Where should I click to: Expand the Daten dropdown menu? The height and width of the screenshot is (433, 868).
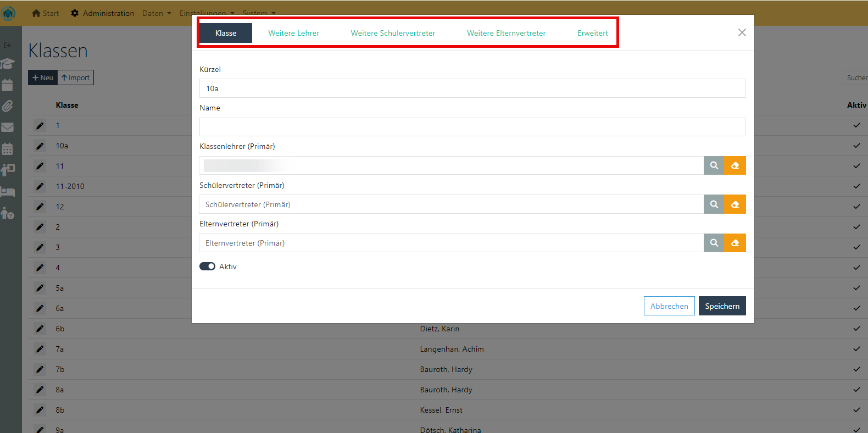pyautogui.click(x=157, y=13)
